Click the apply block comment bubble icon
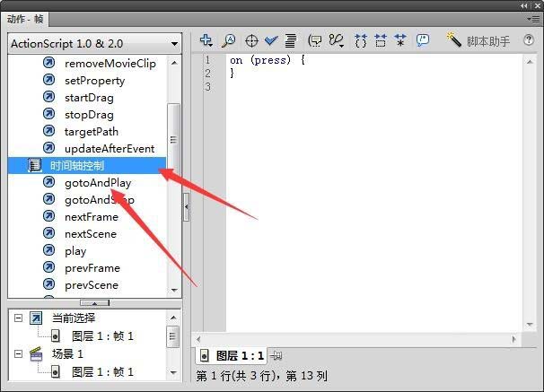 [x=423, y=40]
